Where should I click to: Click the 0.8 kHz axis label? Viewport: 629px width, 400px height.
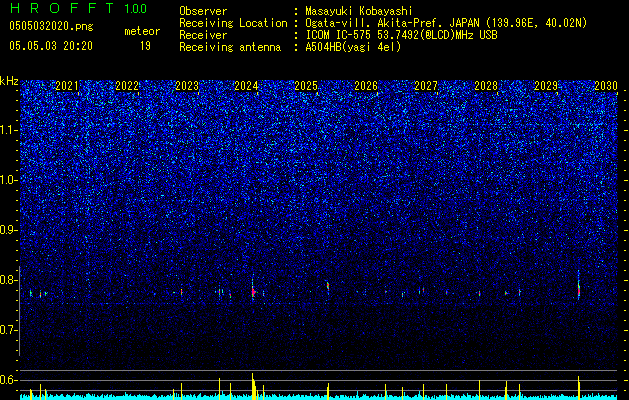9,280
